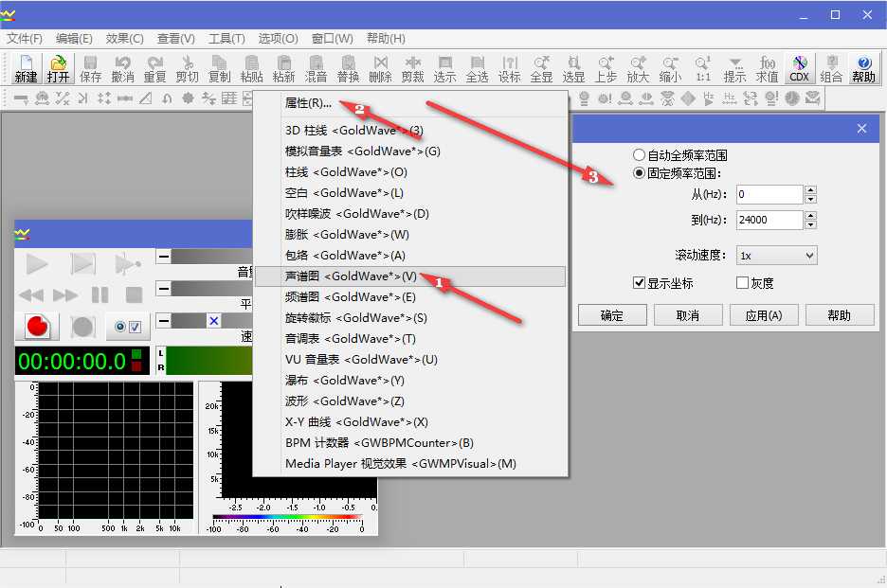887x588 pixels.
Task: Click the 删除 (Delete) toolbar icon
Action: coord(381,68)
